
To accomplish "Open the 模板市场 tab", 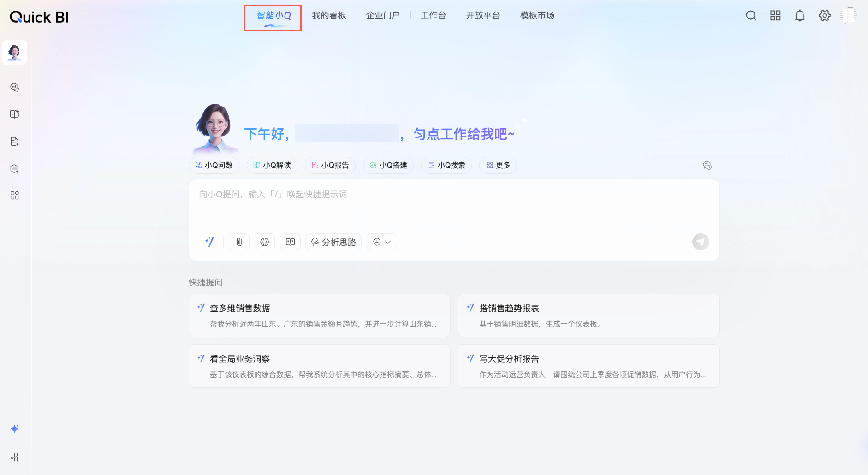I will [x=537, y=16].
